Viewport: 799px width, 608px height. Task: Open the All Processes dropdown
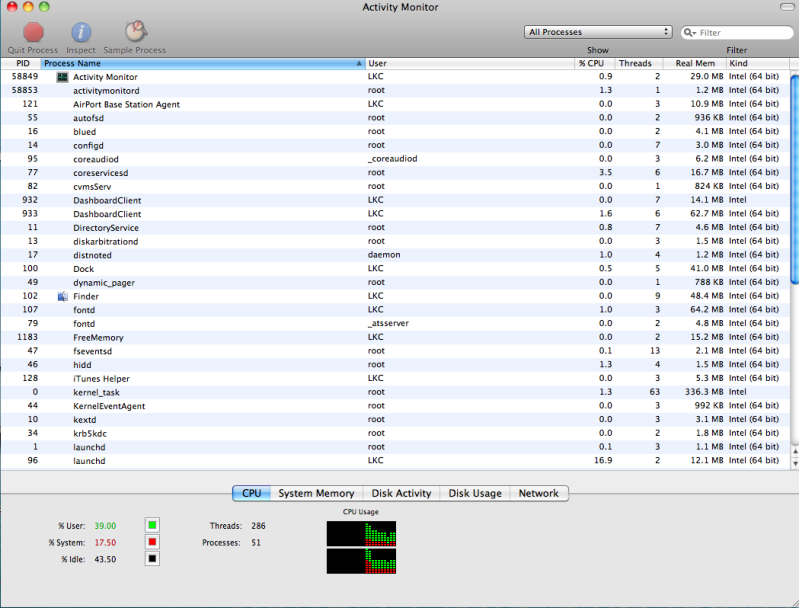click(598, 32)
